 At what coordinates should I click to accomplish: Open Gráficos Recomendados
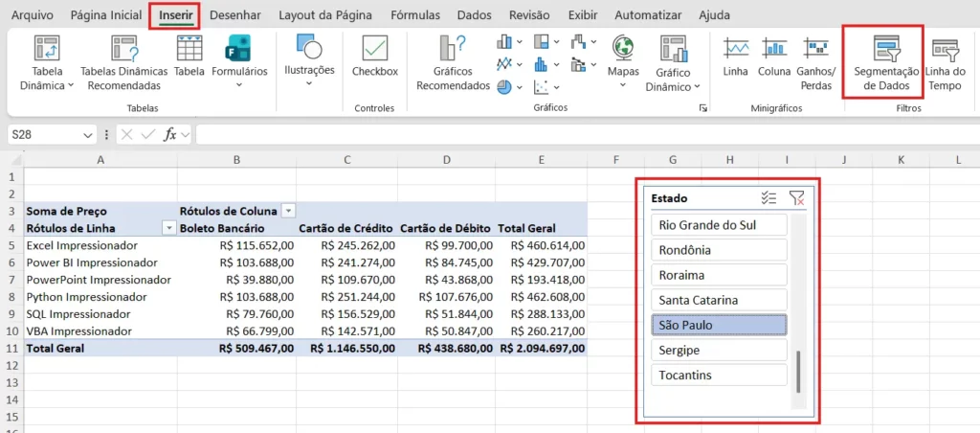tap(453, 62)
